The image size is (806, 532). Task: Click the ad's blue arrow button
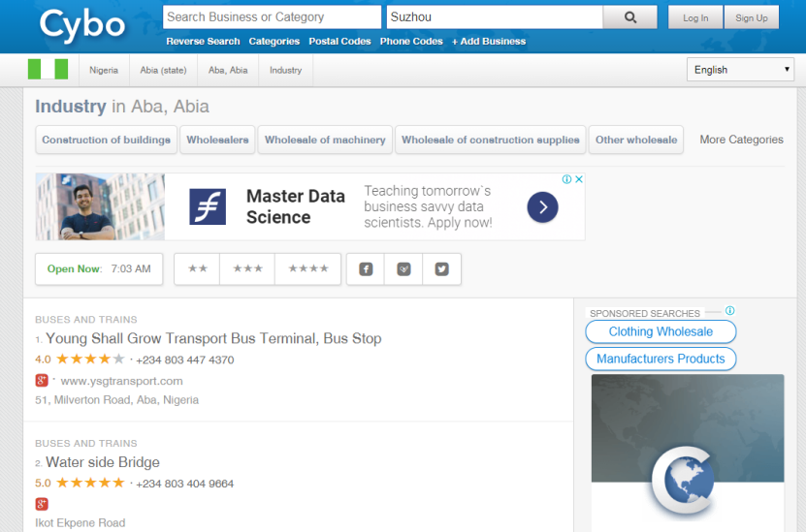pos(542,206)
